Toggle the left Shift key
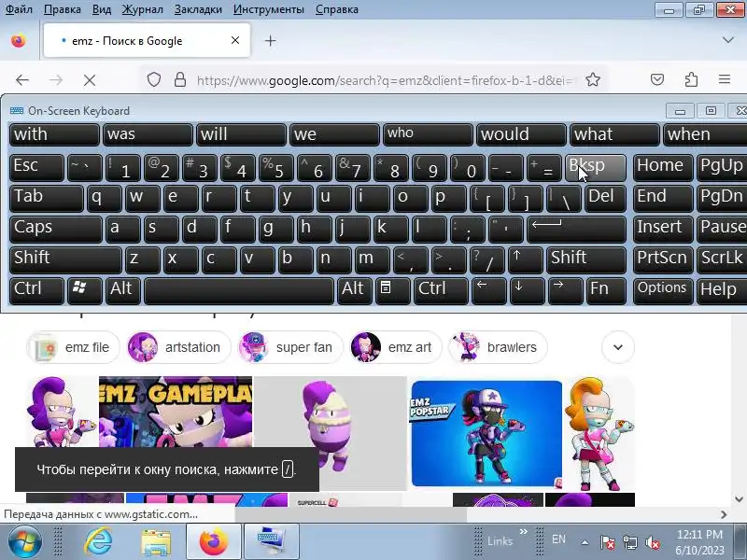This screenshot has height=560, width=747. [65, 260]
